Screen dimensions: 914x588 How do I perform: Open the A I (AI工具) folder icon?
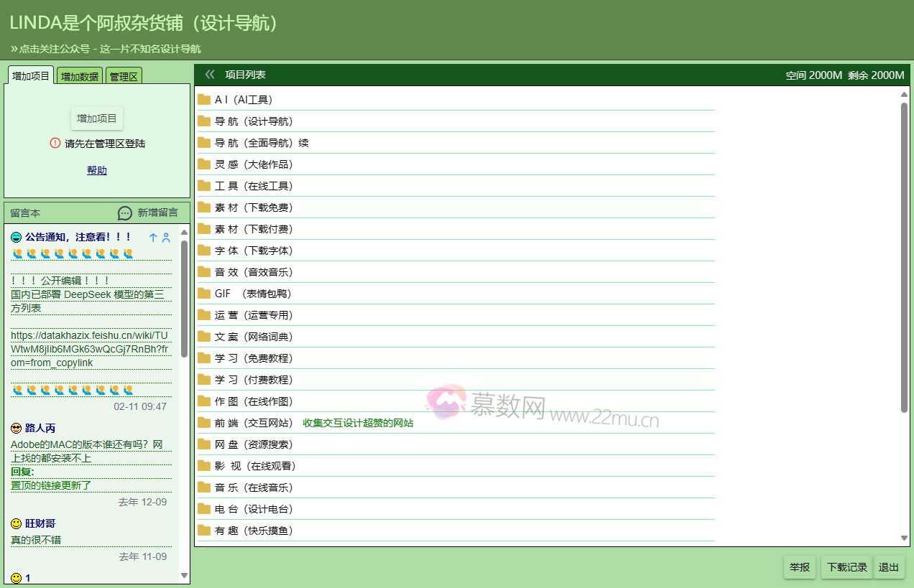click(x=204, y=100)
